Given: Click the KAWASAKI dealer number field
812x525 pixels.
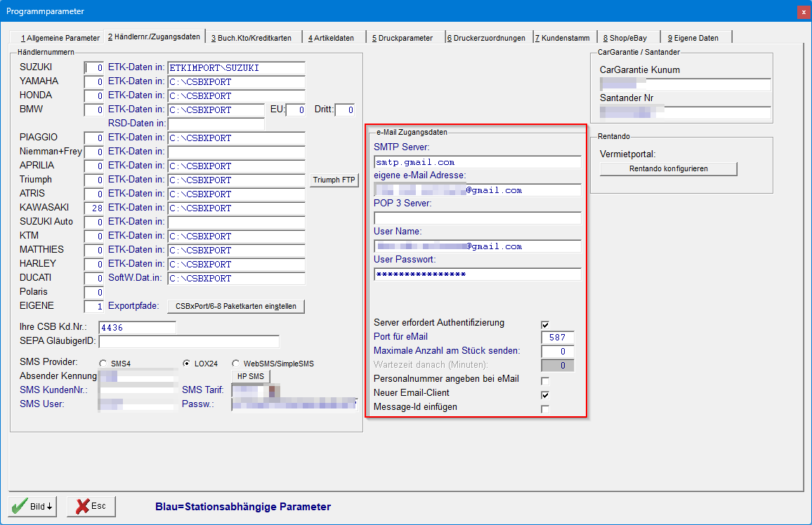Looking at the screenshot, I should 93,208.
